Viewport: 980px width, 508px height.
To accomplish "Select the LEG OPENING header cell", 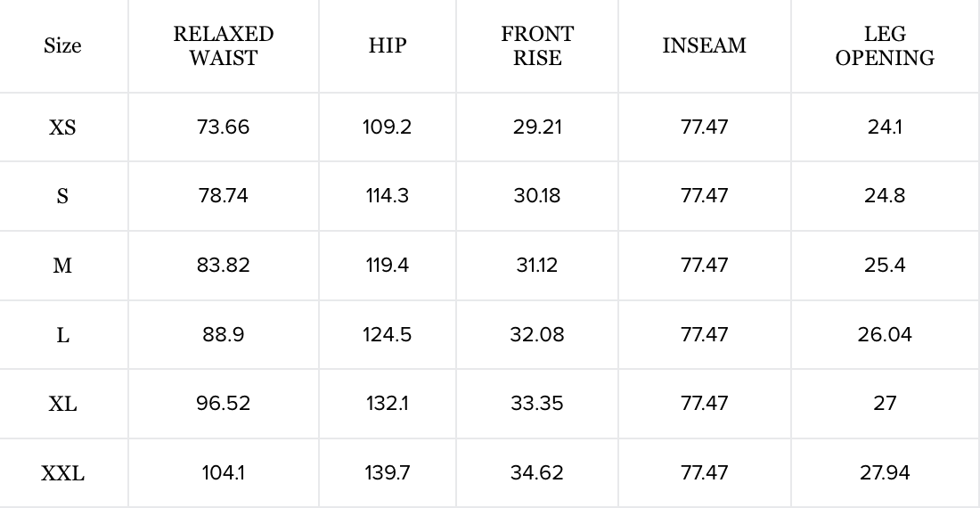I will pos(885,45).
